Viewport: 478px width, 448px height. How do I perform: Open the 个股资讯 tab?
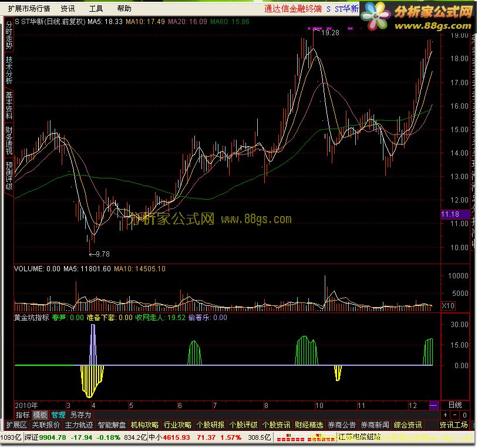[277, 425]
